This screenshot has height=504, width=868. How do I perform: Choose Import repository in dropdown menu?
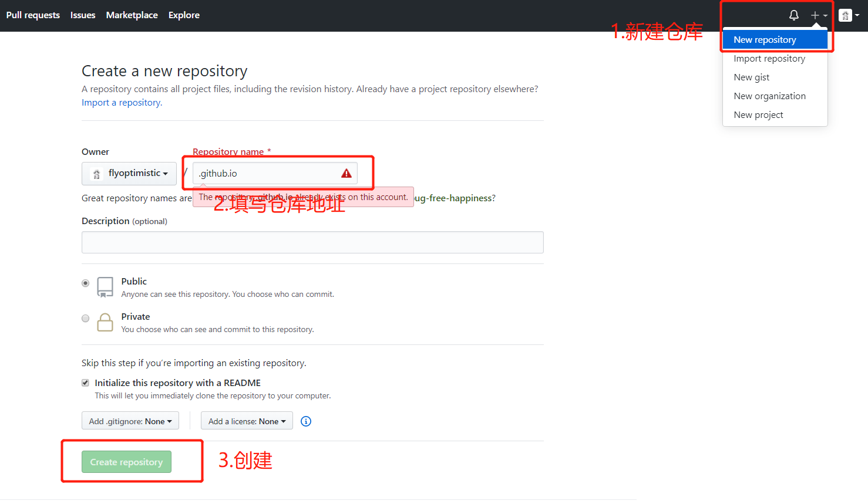(x=769, y=59)
